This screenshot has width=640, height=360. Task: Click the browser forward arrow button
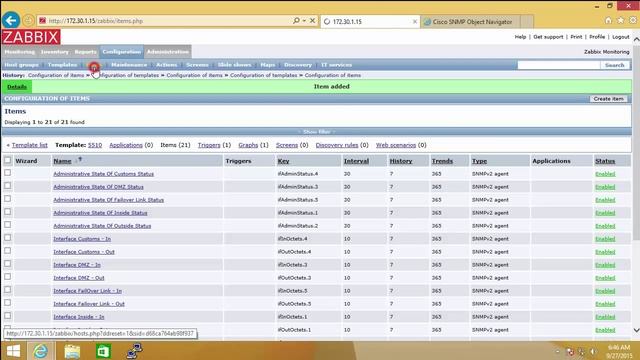tap(28, 20)
